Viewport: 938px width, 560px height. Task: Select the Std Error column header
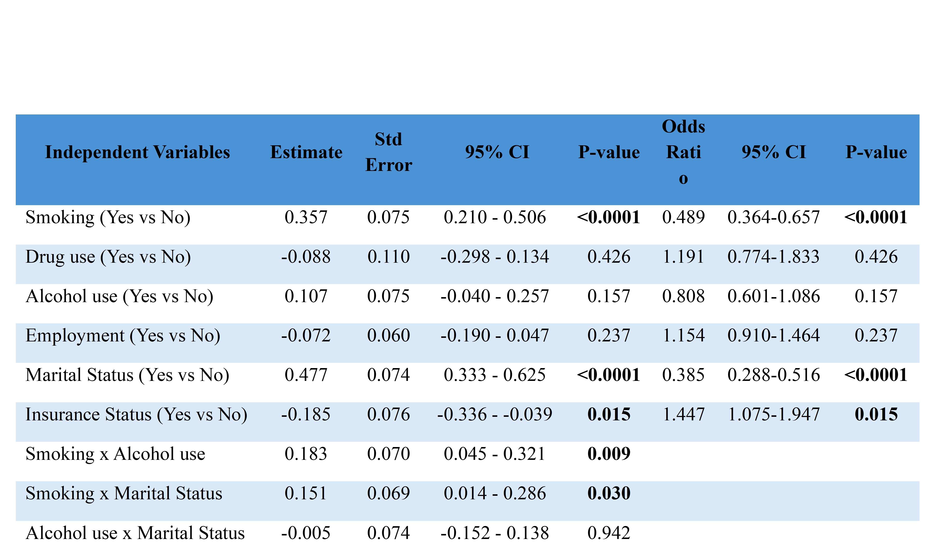coord(388,152)
